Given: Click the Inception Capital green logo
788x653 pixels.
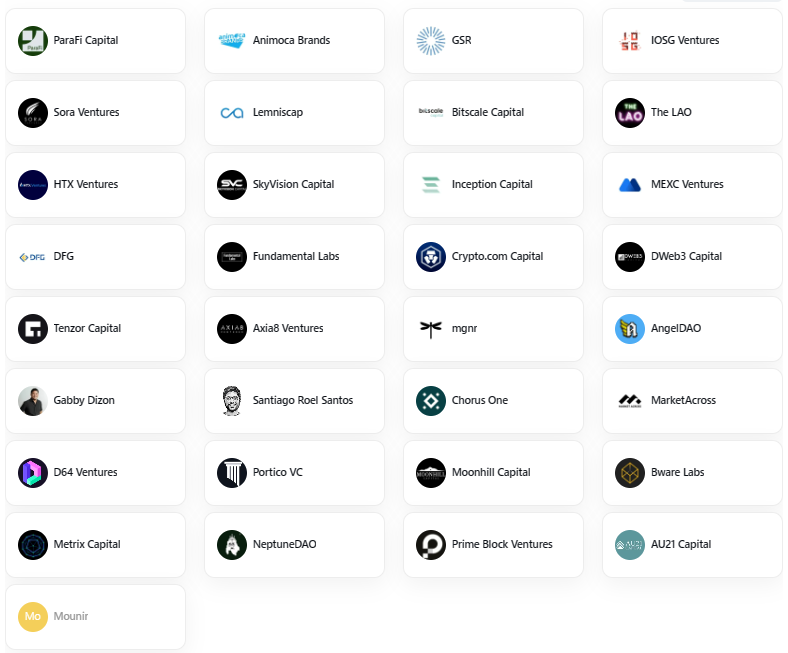Looking at the screenshot, I should click(x=431, y=184).
